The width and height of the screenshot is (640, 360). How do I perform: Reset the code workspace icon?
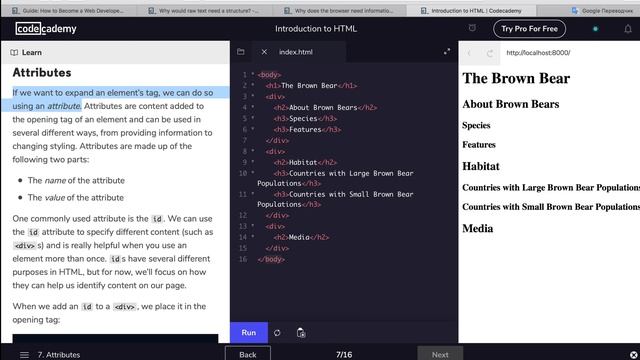(x=277, y=333)
